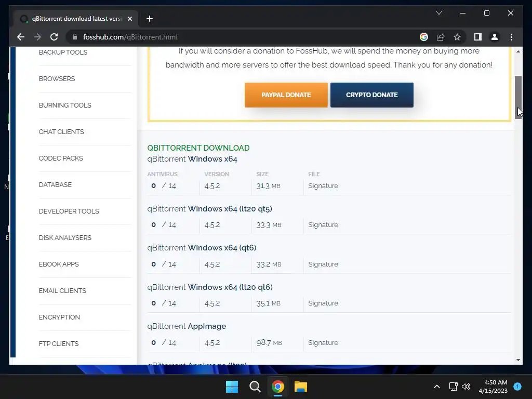Open the Google account icon in address bar
The width and height of the screenshot is (532, 399).
(424, 37)
